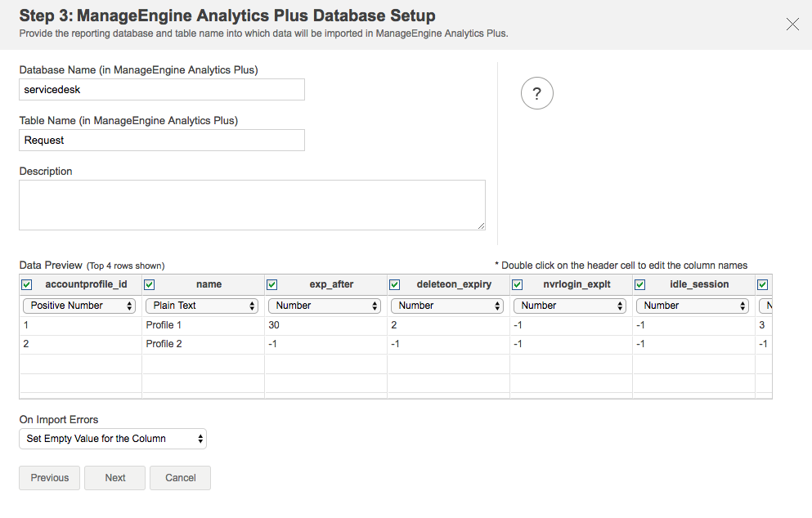Toggle the nvrlogin_expIt column checkbox
This screenshot has width=812, height=518.
click(517, 284)
